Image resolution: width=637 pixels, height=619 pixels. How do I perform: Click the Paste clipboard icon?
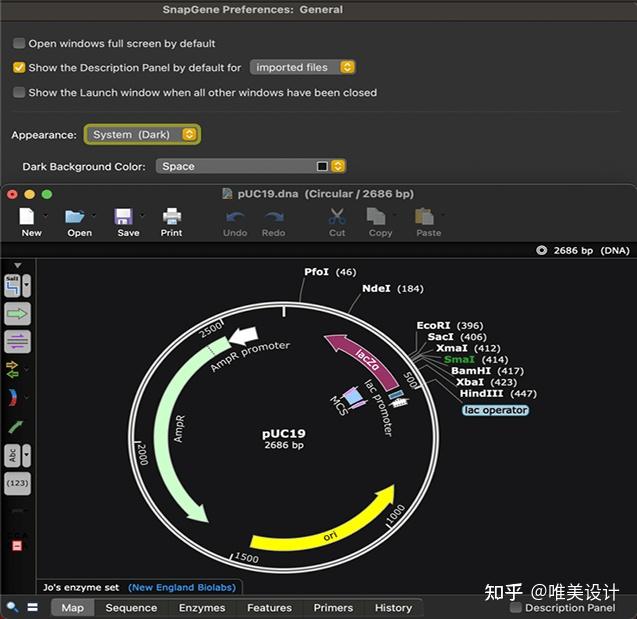424,216
